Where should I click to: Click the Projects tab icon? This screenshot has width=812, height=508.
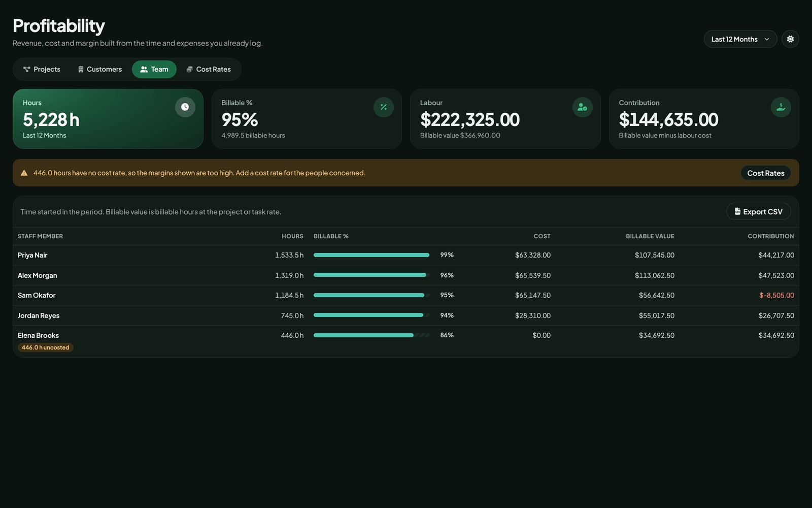point(27,70)
